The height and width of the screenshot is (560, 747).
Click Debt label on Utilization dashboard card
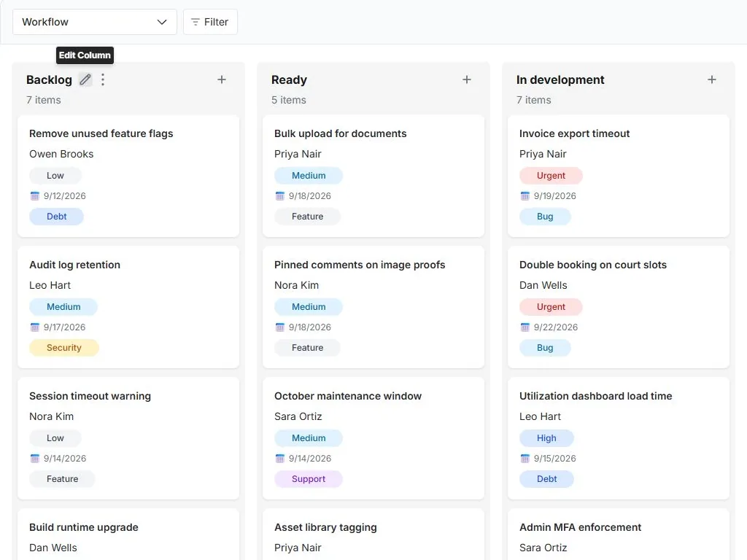[546, 479]
